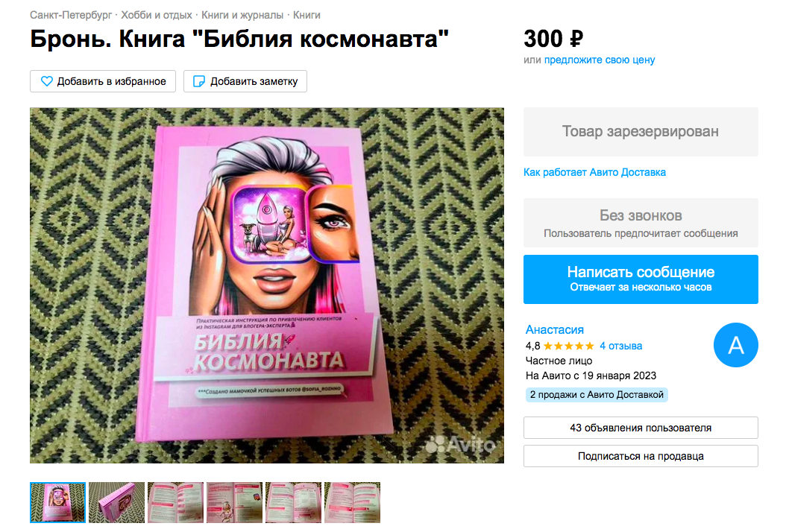The width and height of the screenshot is (786, 532).
Task: Select fourth thumbnail of book pages
Action: (x=235, y=502)
